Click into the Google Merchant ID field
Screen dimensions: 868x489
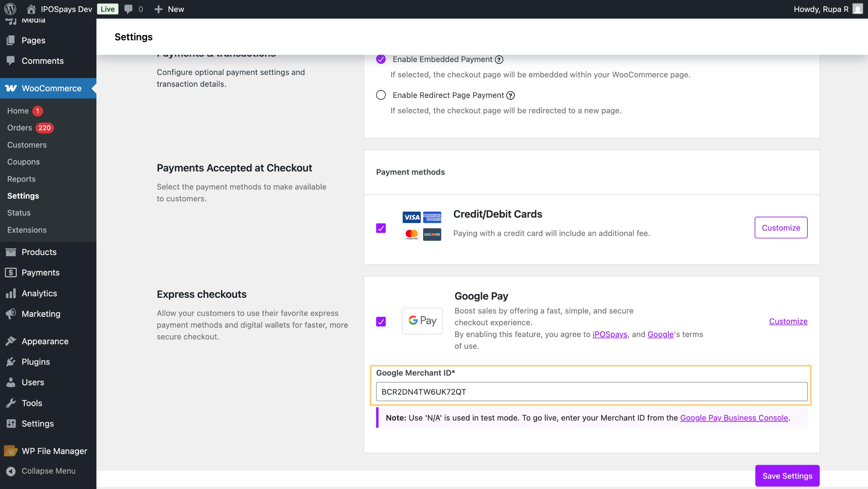591,392
